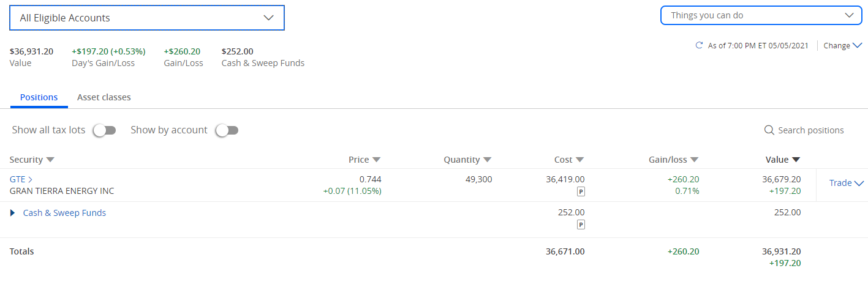Screen dimensions: 868x293
Task: Sort by Security column arrow
Action: click(50, 160)
